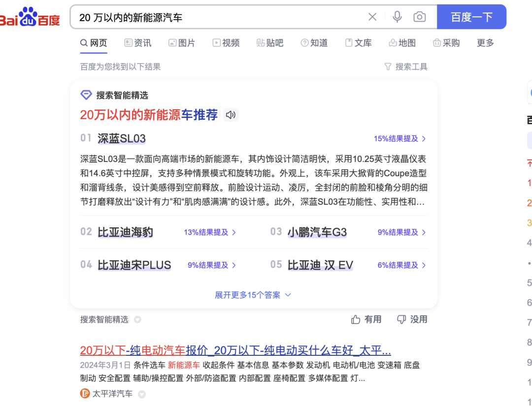Click the diamond 搜索智能精选 icon
This screenshot has height=407, width=532.
[86, 95]
